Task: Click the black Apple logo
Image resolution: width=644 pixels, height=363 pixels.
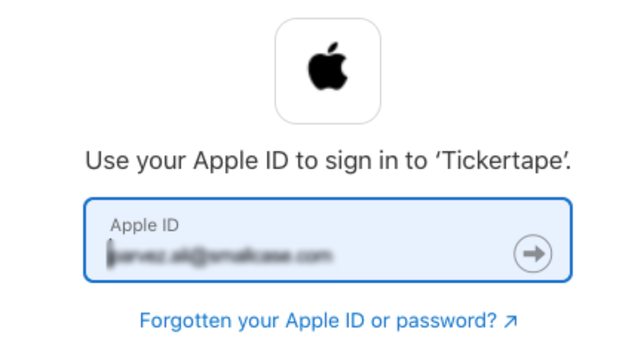Action: [328, 67]
